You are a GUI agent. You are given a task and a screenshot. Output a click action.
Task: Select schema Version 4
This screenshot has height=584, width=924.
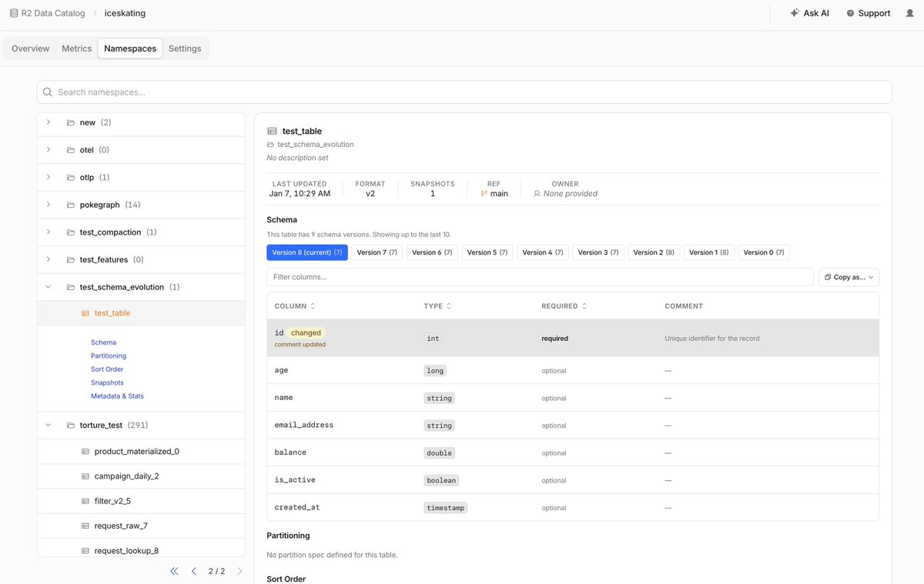pyautogui.click(x=543, y=252)
